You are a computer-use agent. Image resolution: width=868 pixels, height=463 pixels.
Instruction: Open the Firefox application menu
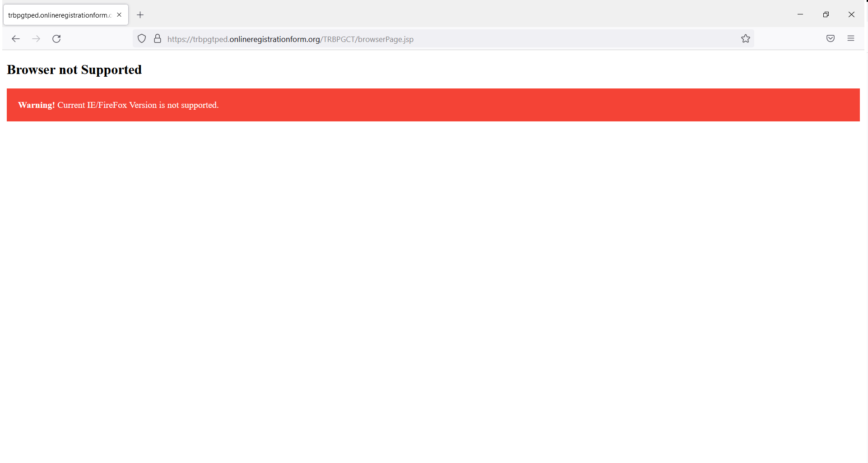851,38
